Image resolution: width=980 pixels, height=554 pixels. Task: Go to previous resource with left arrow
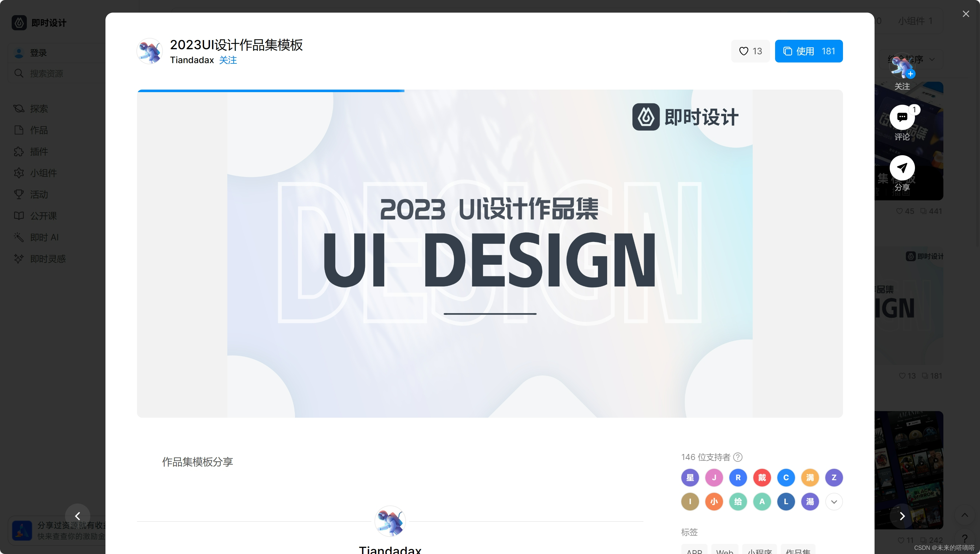78,516
